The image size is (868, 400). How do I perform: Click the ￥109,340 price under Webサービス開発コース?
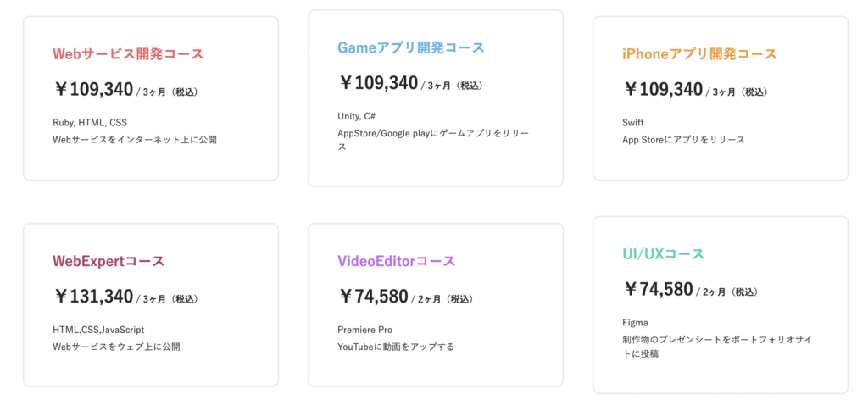point(93,89)
